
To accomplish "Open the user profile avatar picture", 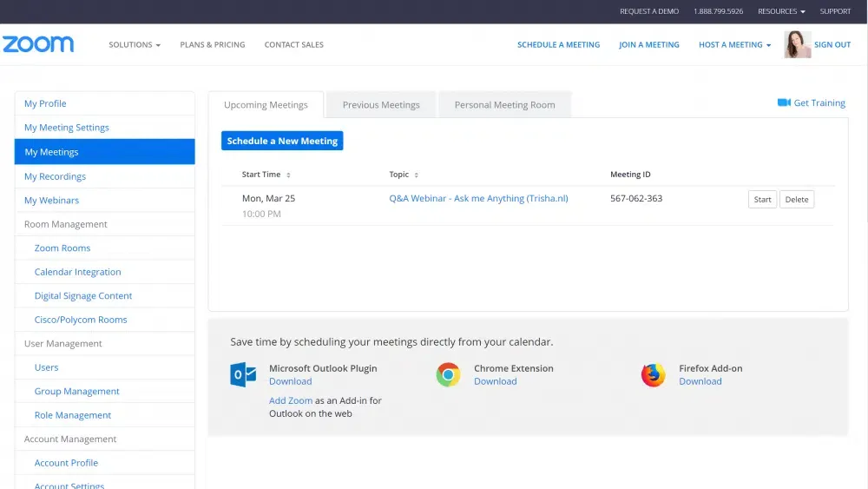I will point(797,44).
